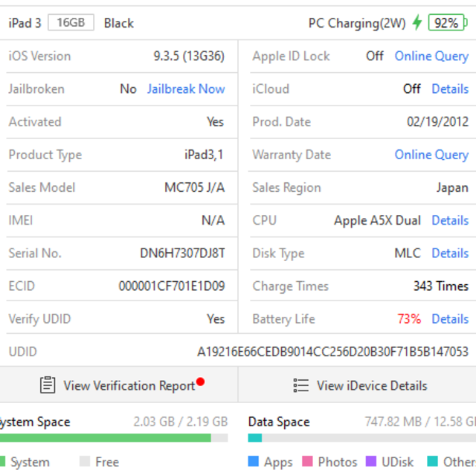Click the Data Space usage bar
The height and width of the screenshot is (476, 476).
pyautogui.click(x=362, y=438)
